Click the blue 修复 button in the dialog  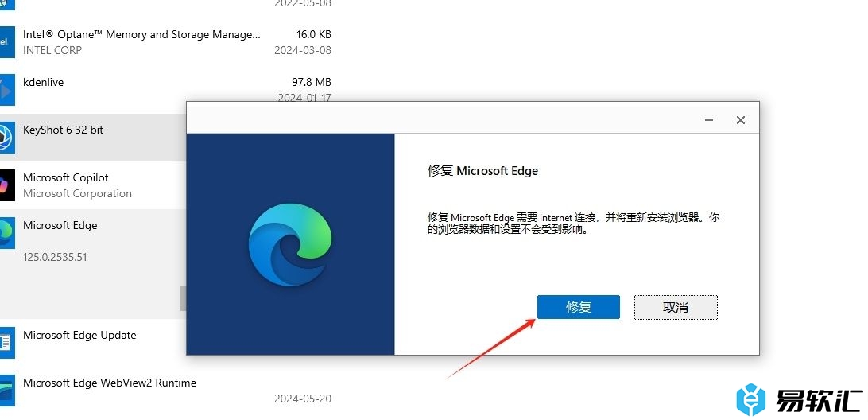579,307
